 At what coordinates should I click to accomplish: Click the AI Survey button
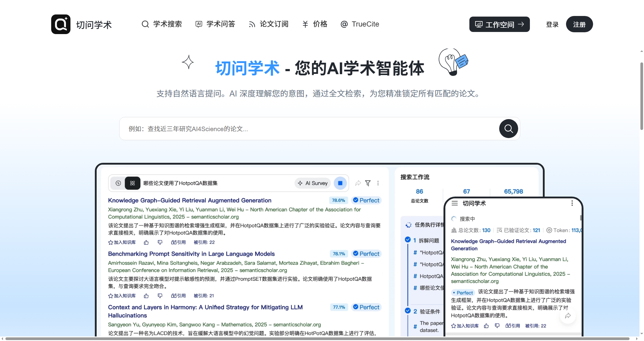pos(313,183)
